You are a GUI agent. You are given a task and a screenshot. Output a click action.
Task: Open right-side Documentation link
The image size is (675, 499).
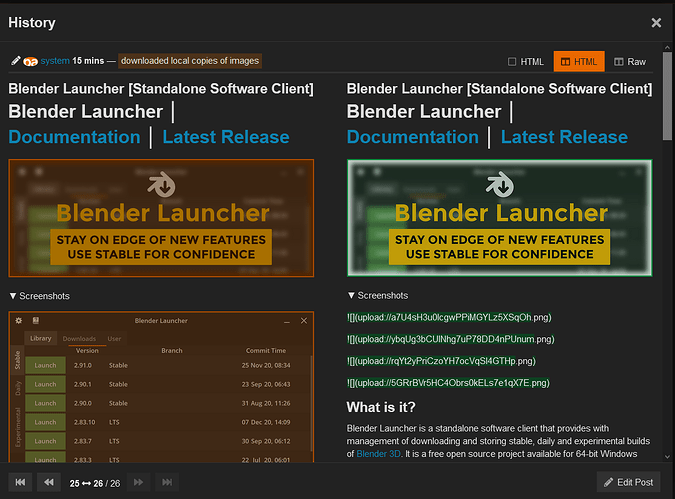pos(413,137)
